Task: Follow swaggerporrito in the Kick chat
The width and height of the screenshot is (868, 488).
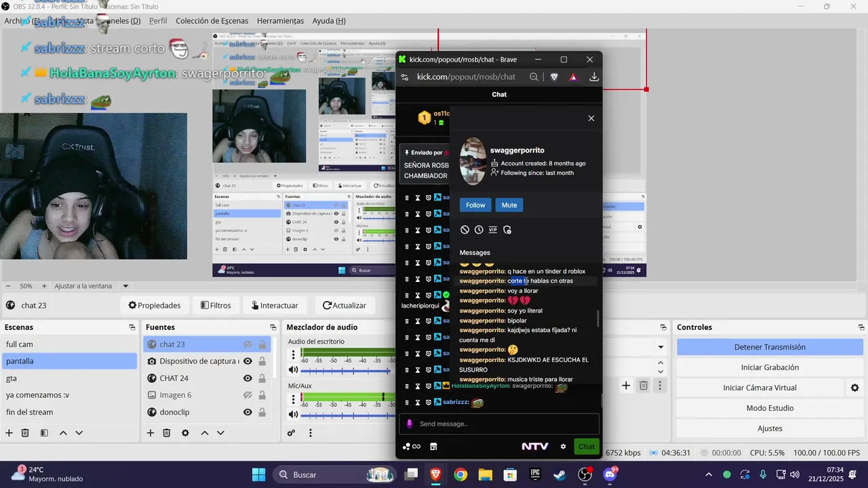Action: 475,205
